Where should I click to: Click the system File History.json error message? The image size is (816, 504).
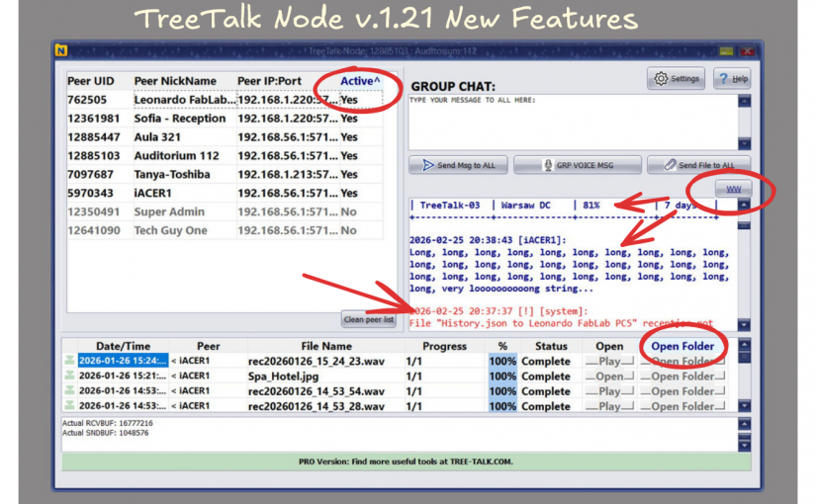tap(561, 323)
